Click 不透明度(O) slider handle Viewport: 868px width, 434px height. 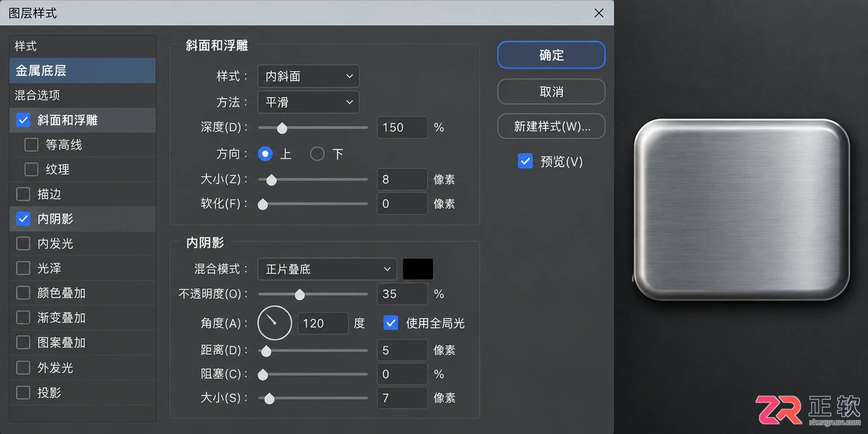(300, 294)
